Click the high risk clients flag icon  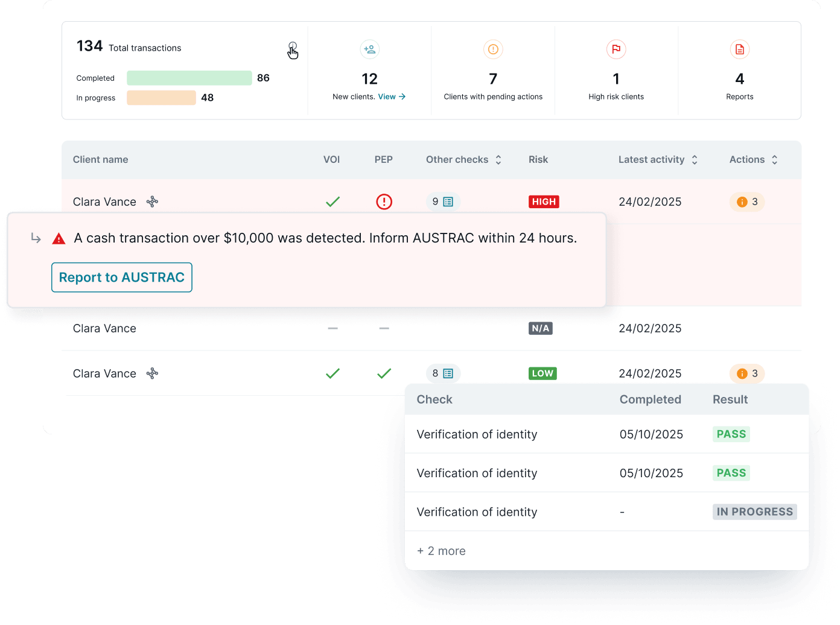click(616, 49)
